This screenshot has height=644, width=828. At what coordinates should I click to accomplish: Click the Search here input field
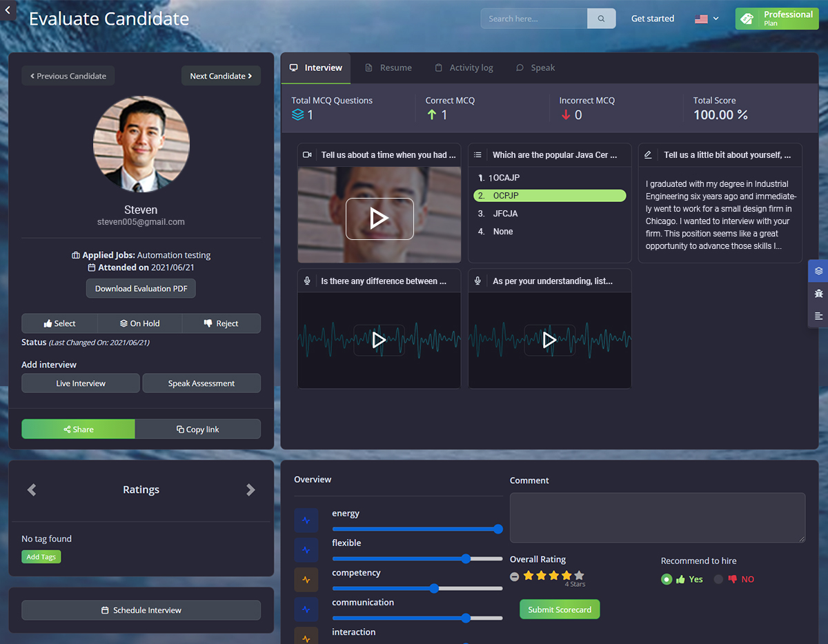pyautogui.click(x=534, y=19)
